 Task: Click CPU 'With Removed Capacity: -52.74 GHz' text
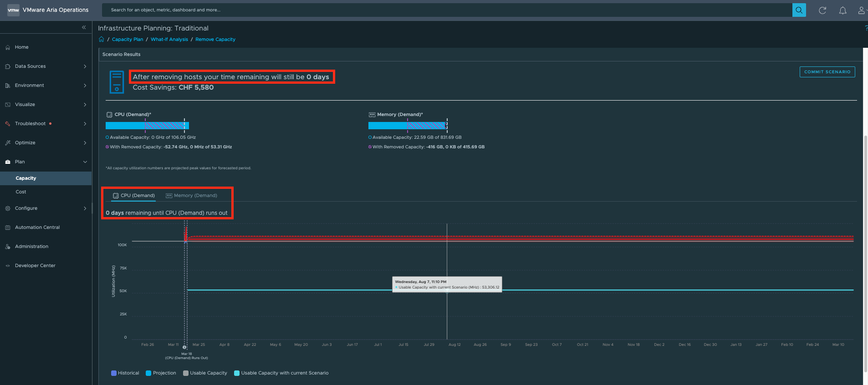point(171,147)
